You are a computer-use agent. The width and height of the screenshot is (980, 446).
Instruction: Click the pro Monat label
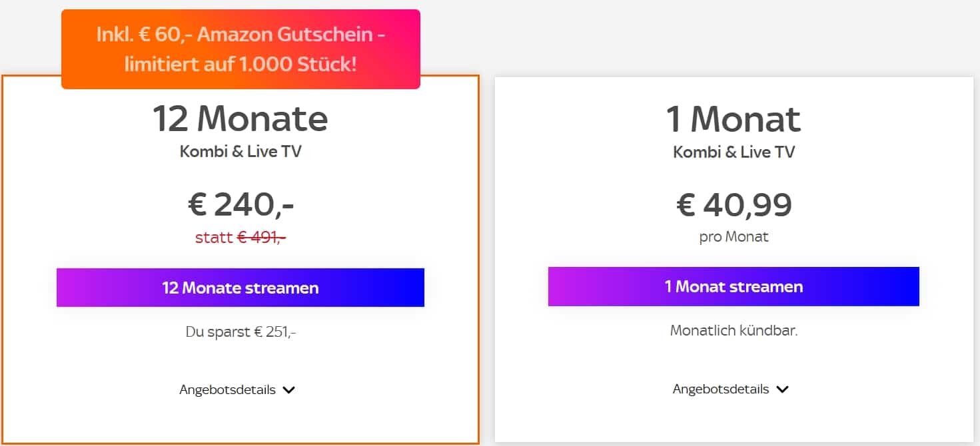tap(734, 237)
